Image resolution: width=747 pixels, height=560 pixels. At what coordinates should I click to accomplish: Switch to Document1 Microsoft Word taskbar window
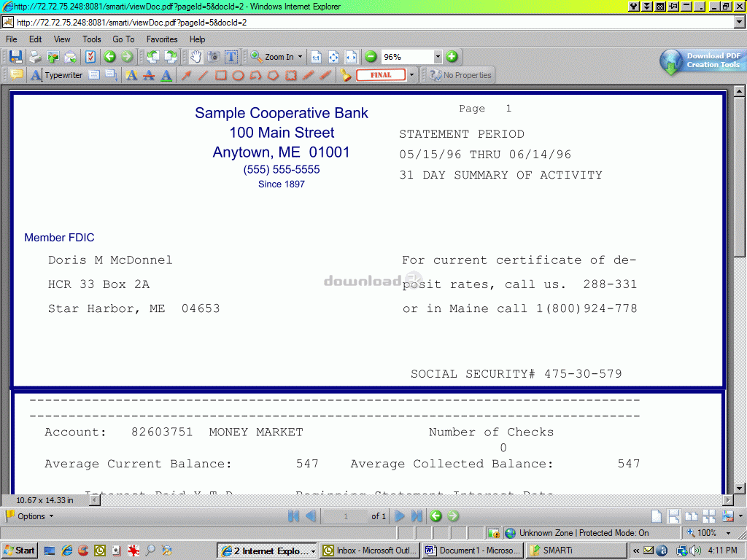(473, 551)
